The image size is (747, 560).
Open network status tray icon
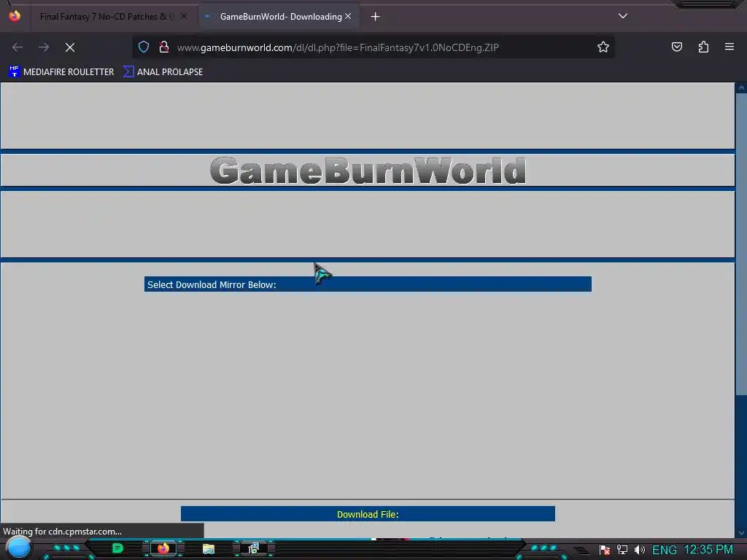pyautogui.click(x=622, y=550)
